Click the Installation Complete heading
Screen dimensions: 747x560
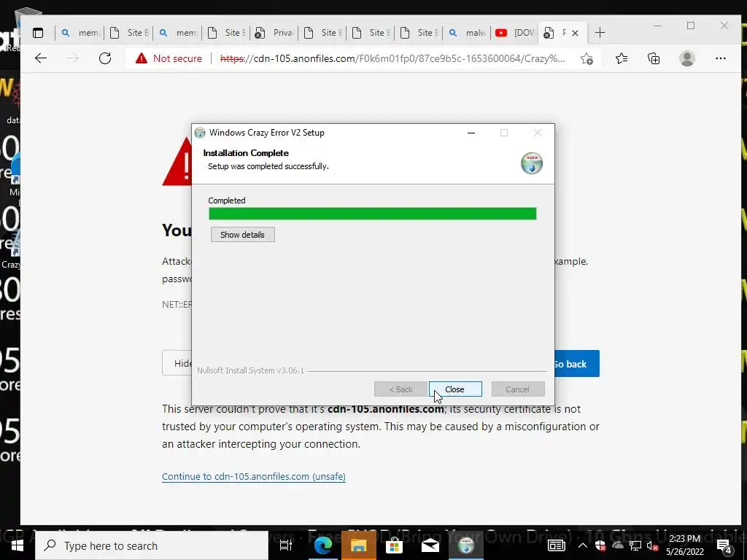[x=246, y=153]
